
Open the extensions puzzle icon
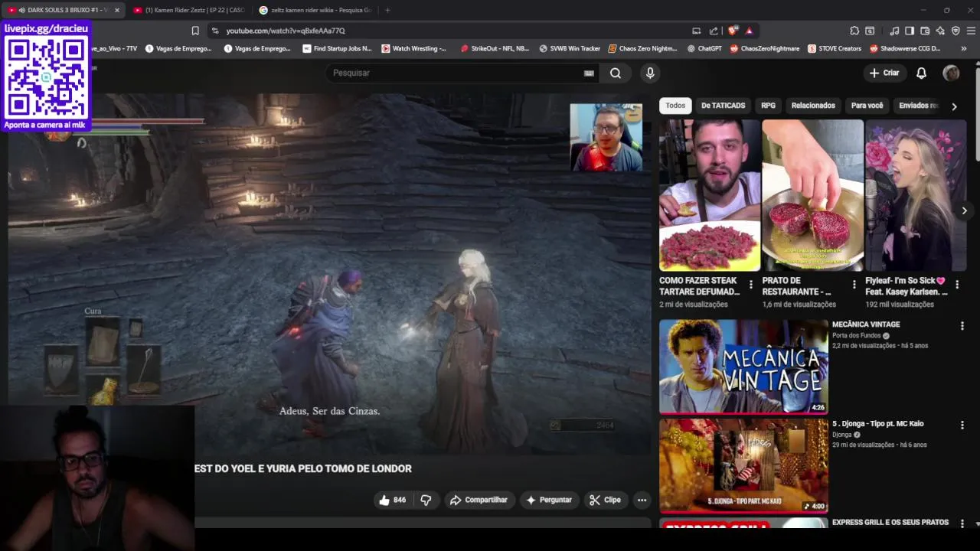[x=854, y=31]
